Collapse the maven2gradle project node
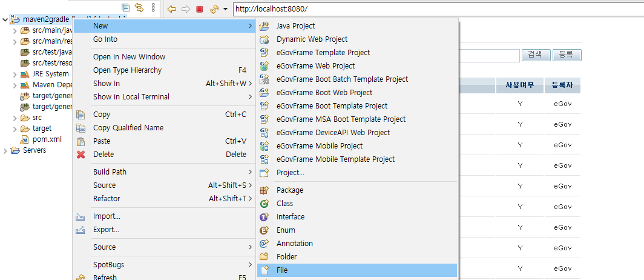This screenshot has height=280, width=644. [x=5, y=19]
